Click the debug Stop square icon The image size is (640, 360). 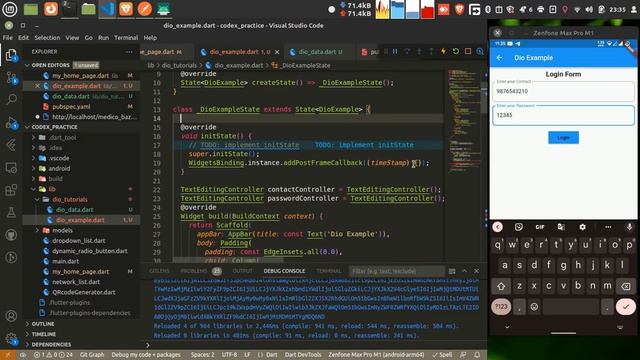[468, 51]
